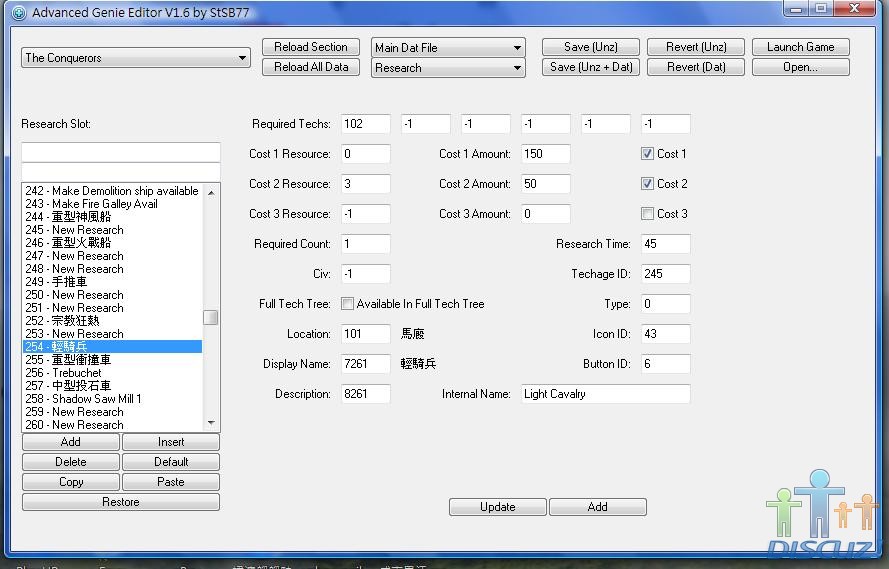Choose 243 - Make Fire Galley Avail
Screen dimensions: 889x569
coord(104,204)
